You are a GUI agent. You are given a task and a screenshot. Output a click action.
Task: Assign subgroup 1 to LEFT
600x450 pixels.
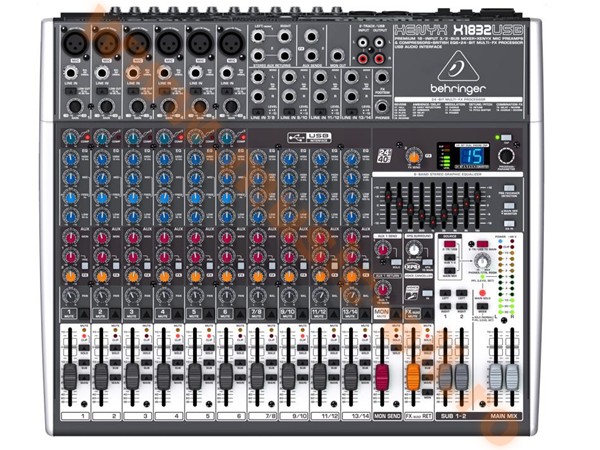click(x=445, y=293)
